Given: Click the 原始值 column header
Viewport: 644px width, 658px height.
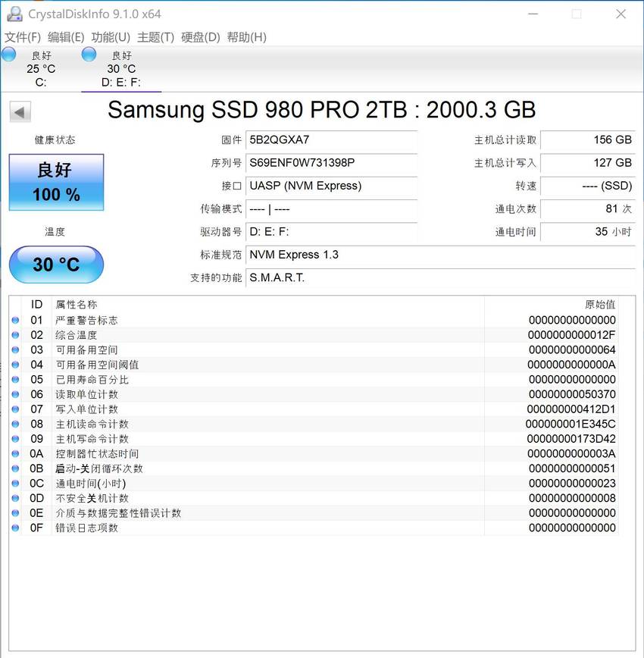Looking at the screenshot, I should coord(552,305).
